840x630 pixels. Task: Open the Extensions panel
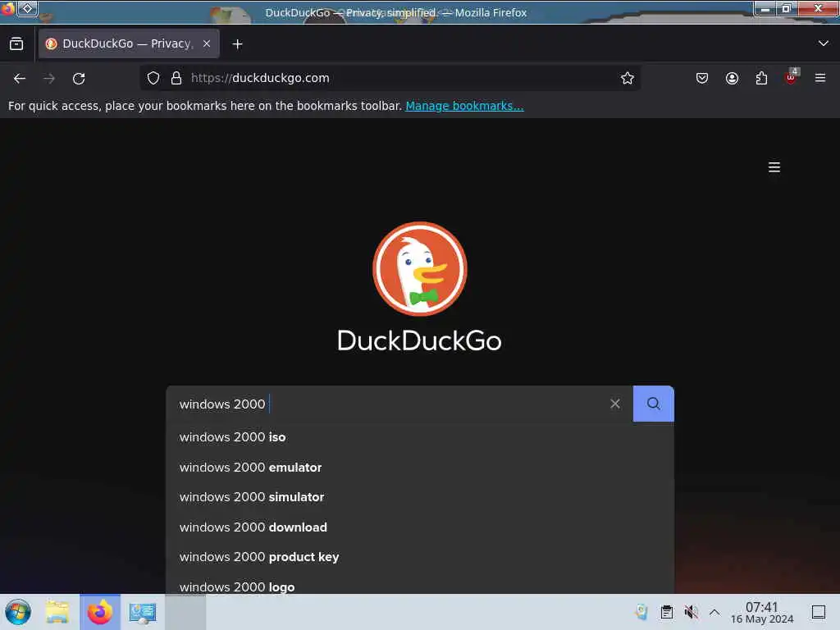(x=761, y=78)
